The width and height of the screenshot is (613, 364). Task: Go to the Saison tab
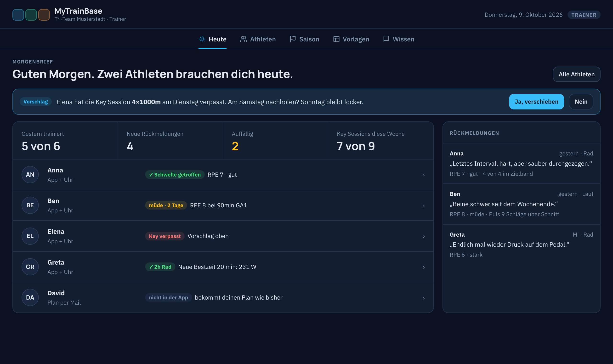click(304, 39)
